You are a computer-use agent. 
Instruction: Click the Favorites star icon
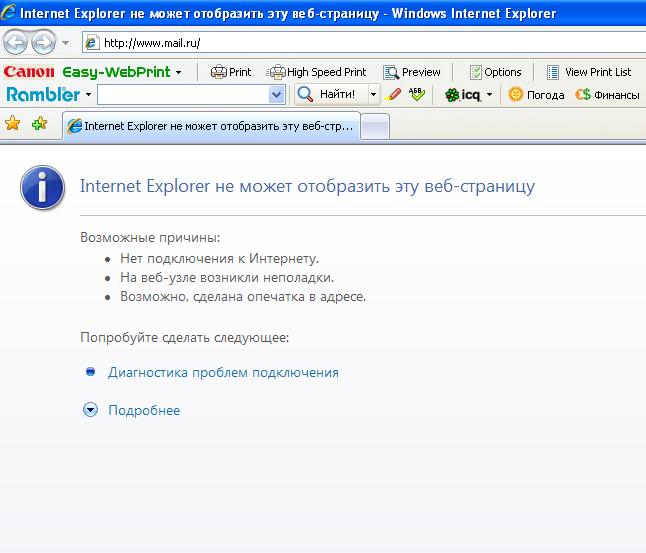13,123
